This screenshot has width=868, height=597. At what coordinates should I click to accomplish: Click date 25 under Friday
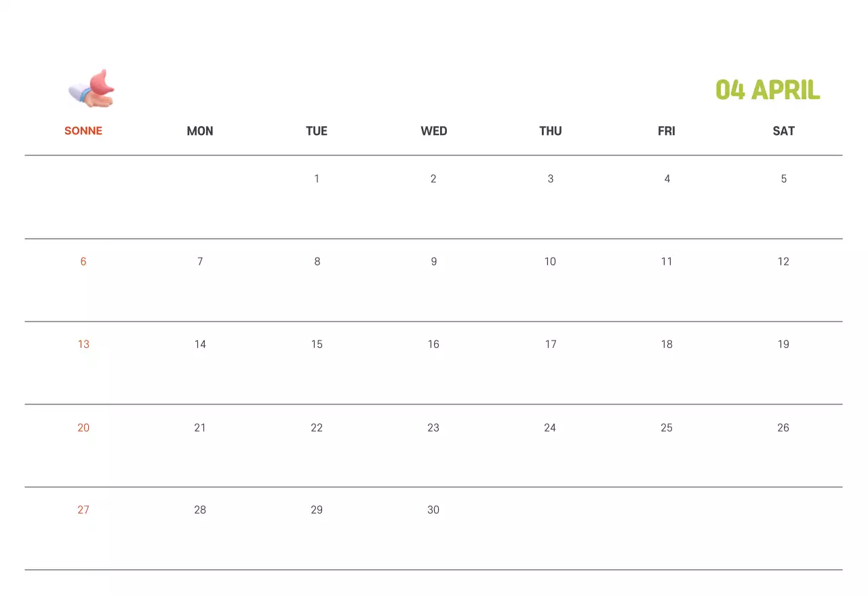(x=667, y=427)
